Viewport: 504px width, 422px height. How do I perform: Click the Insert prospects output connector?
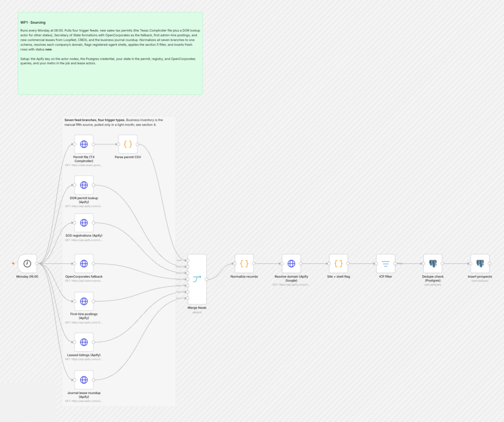tap(489, 263)
